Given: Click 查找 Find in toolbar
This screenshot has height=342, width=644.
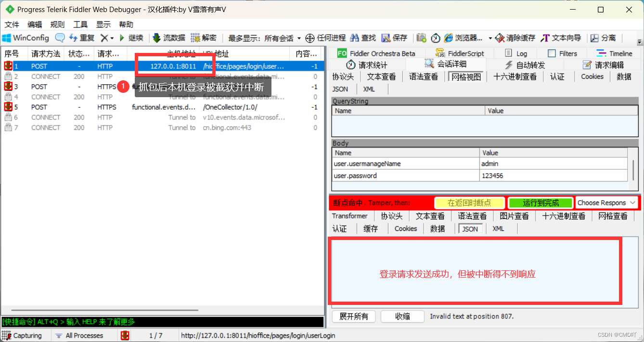Looking at the screenshot, I should coord(363,38).
